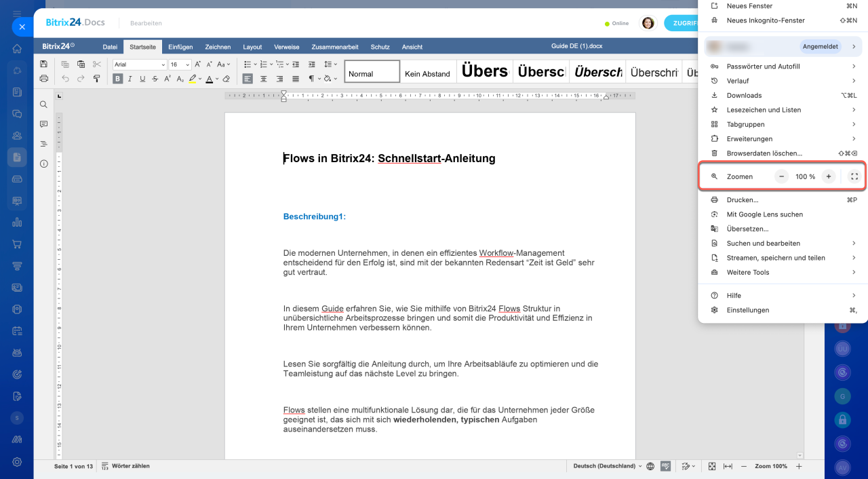The image size is (868, 479).
Task: Apply the font color A swatch
Action: (209, 79)
